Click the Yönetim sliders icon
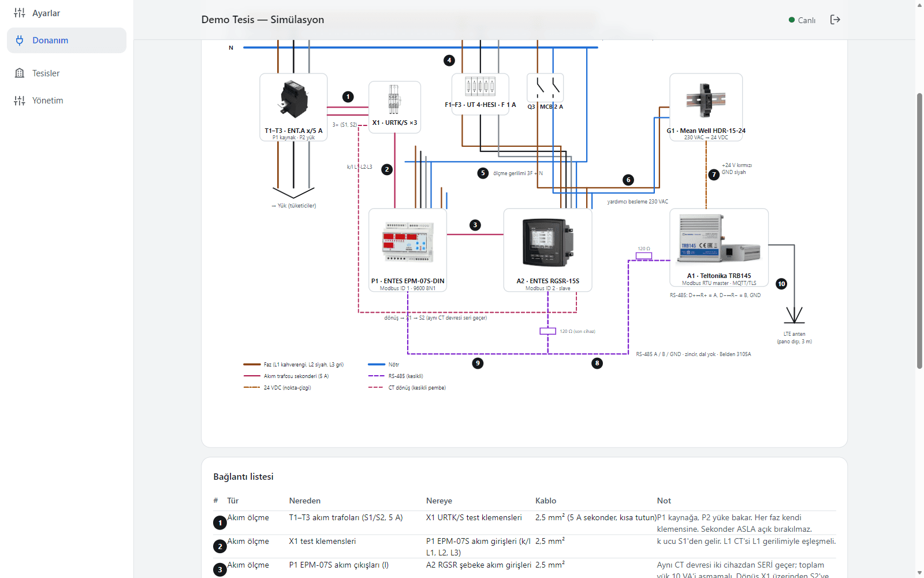Image resolution: width=924 pixels, height=578 pixels. tap(20, 101)
